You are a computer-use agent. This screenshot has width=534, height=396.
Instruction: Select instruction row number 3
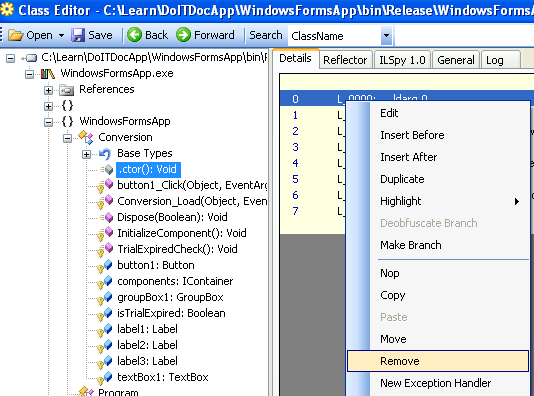(x=295, y=147)
